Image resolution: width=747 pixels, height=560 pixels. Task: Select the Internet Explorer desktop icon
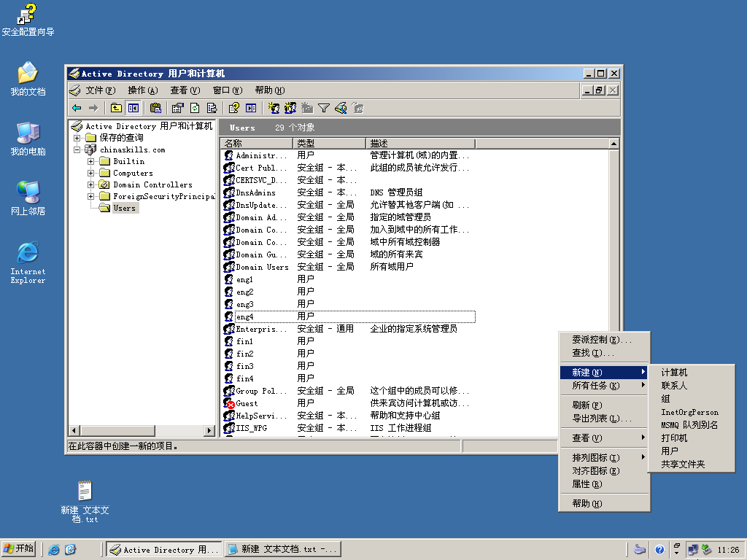pyautogui.click(x=28, y=262)
